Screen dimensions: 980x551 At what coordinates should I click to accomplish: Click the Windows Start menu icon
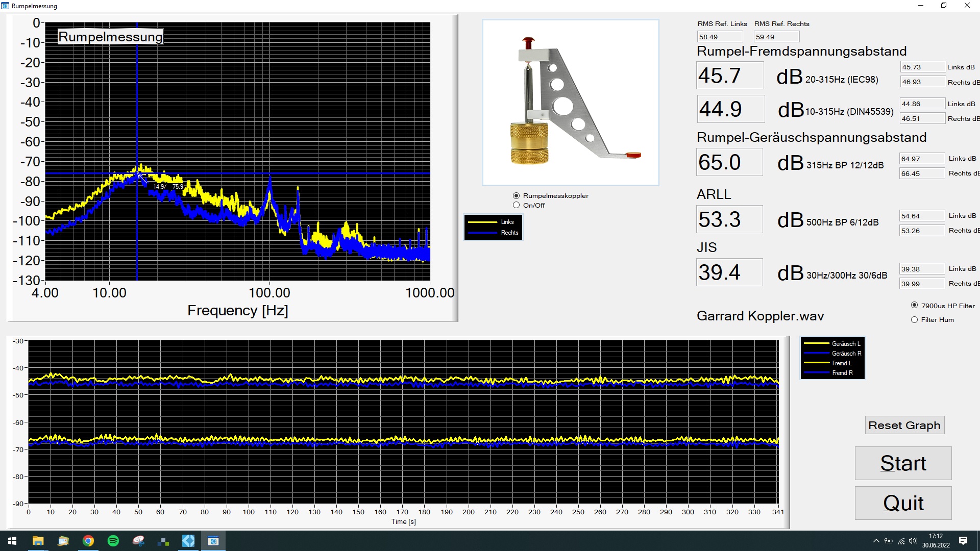[12, 541]
